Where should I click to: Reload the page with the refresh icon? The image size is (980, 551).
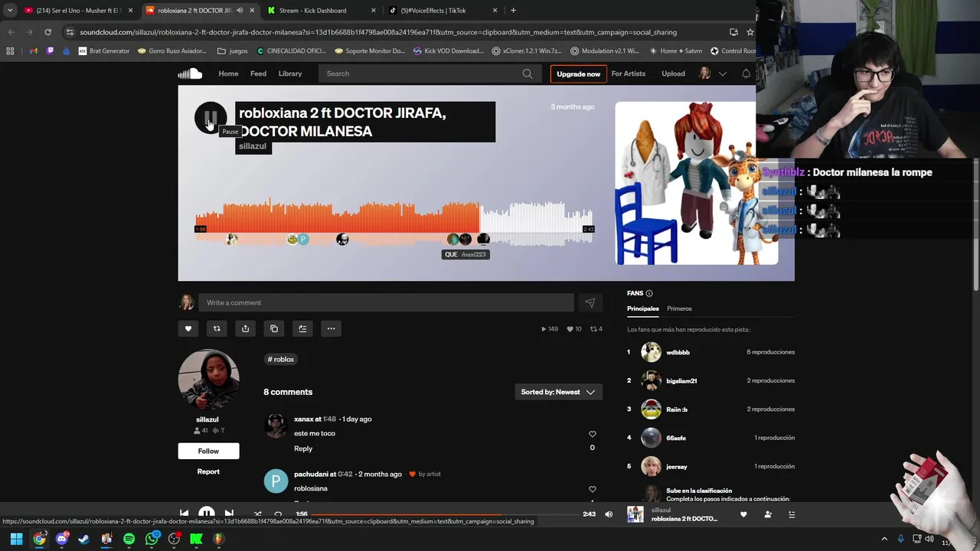pos(47,32)
